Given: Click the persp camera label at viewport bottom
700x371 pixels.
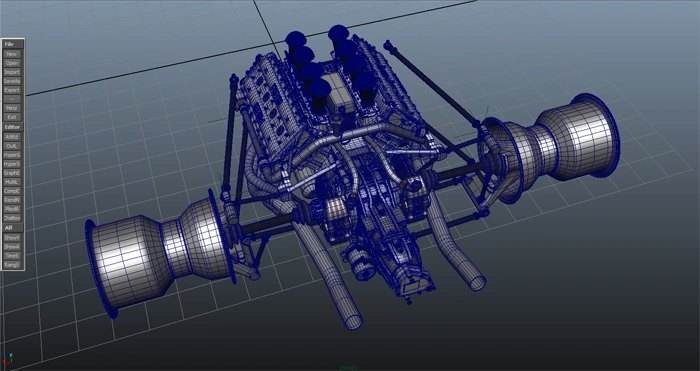Looking at the screenshot, I should (349, 368).
